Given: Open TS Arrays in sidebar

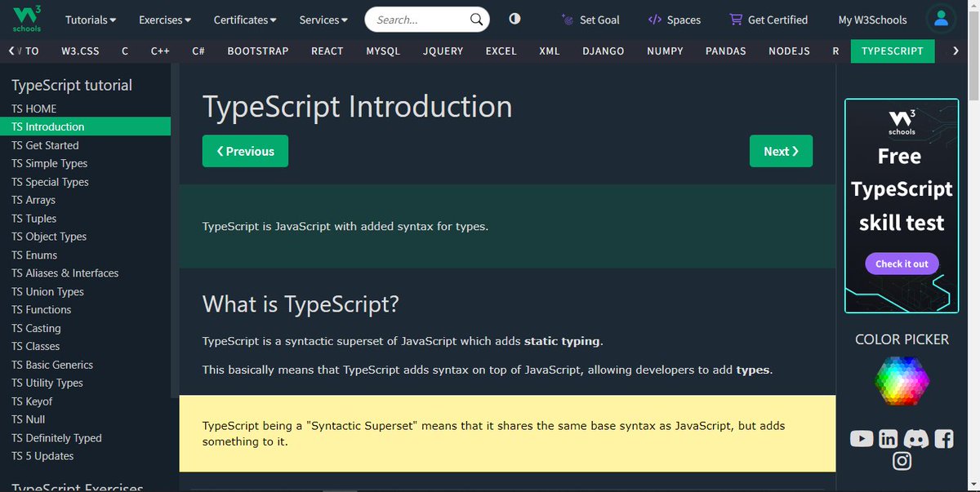Looking at the screenshot, I should (x=85, y=200).
